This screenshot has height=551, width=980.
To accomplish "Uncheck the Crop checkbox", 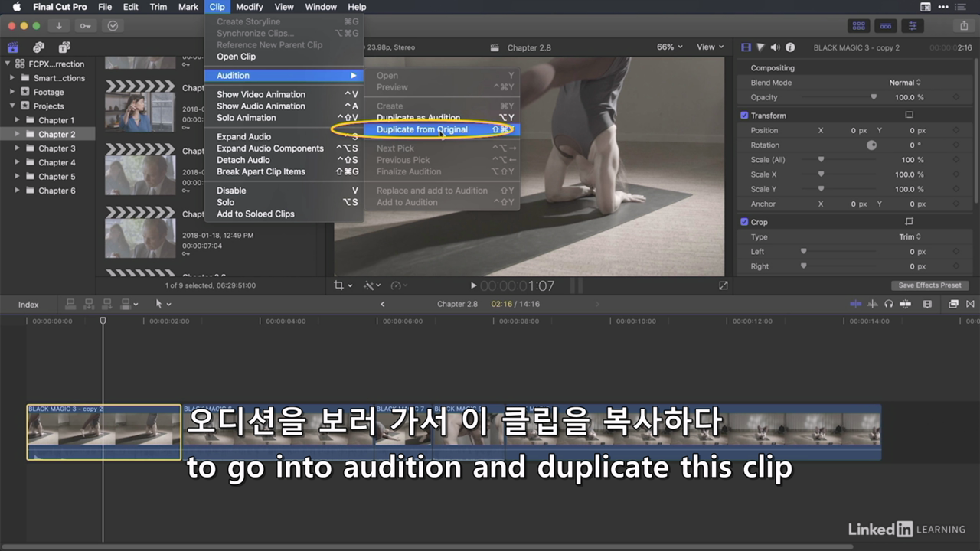I will click(x=744, y=222).
